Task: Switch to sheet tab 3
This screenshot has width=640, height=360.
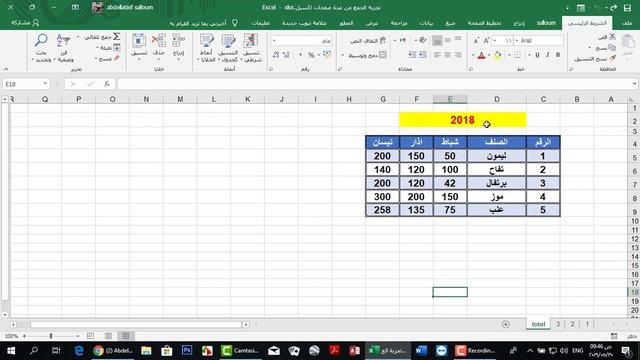Action: (558, 324)
